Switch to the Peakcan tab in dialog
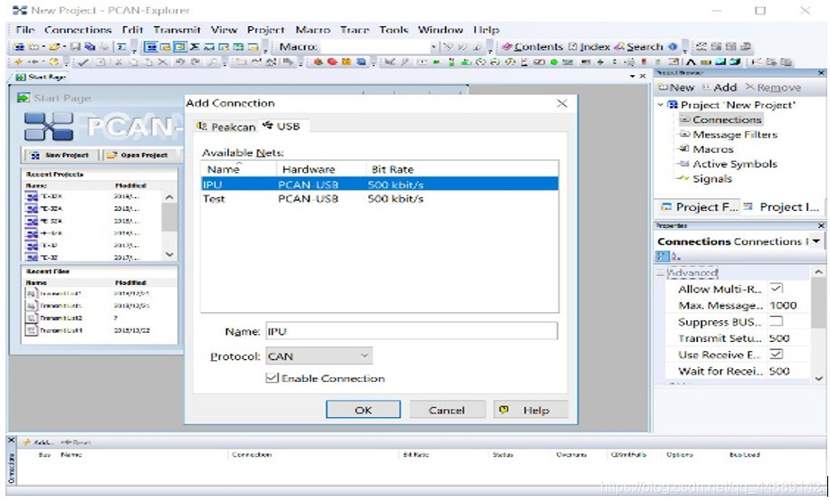The width and height of the screenshot is (830, 504). click(x=226, y=127)
